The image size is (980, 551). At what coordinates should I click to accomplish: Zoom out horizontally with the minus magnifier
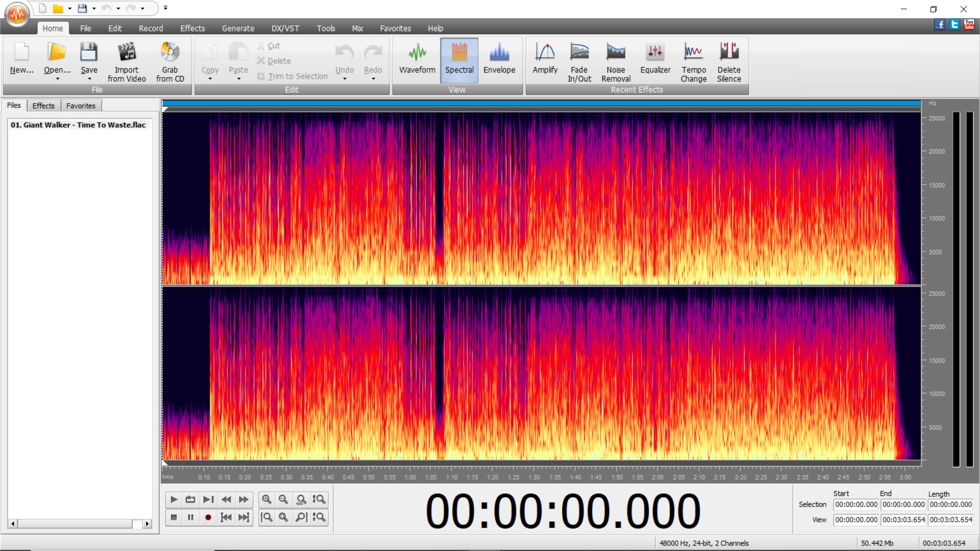tap(283, 499)
